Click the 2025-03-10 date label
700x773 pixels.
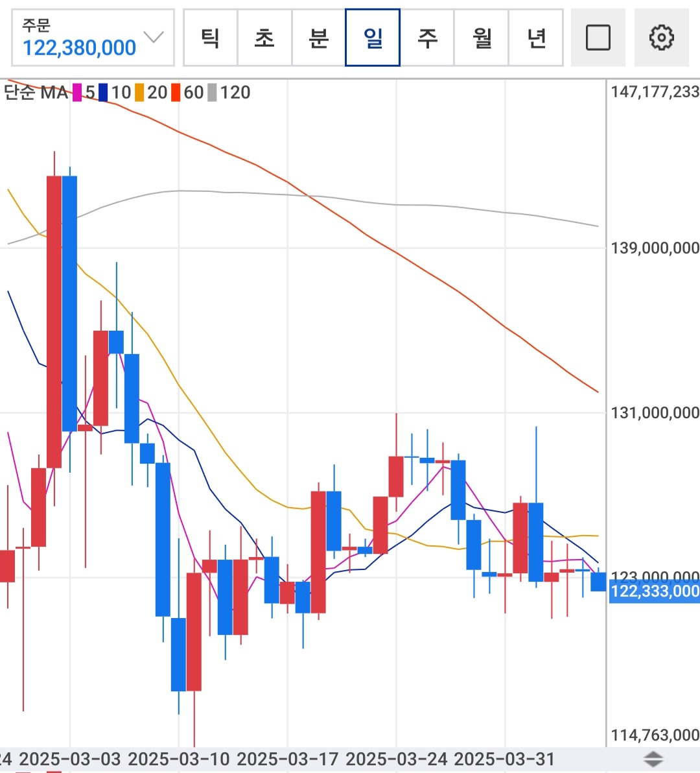pos(178,759)
